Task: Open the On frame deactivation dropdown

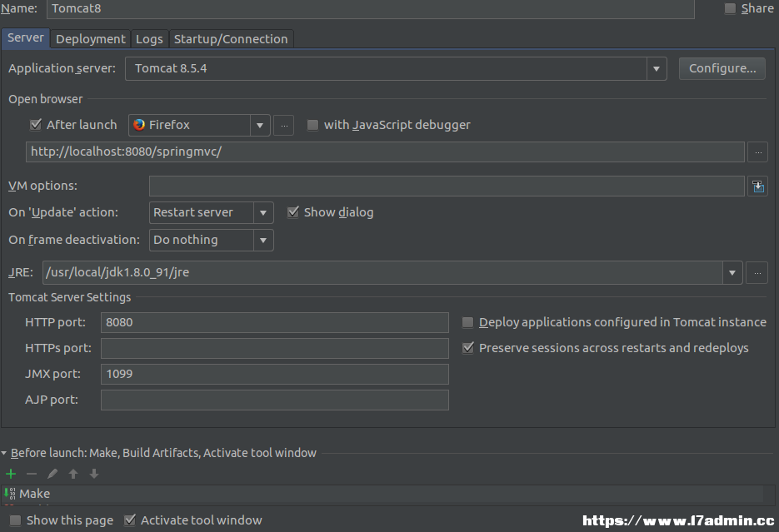Action: 263,241
